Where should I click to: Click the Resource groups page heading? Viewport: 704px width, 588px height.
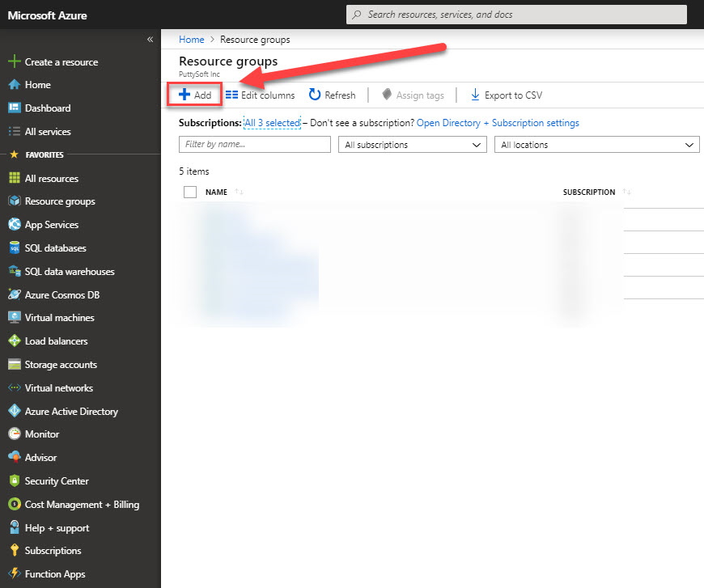(x=228, y=61)
